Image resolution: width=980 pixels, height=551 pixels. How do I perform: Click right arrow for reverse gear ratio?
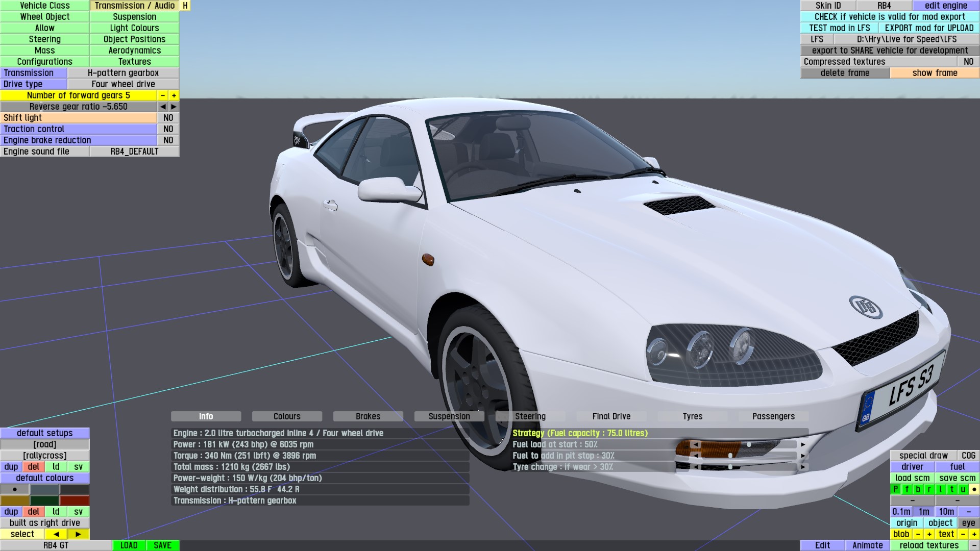(174, 107)
